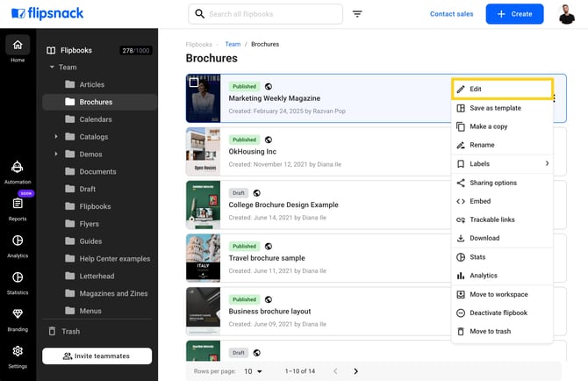Collapse the Team folder tree
Viewport: 588px width, 381px height.
[52, 68]
